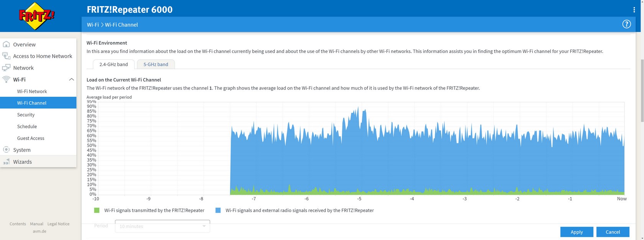Open the help question mark icon

pyautogui.click(x=626, y=24)
